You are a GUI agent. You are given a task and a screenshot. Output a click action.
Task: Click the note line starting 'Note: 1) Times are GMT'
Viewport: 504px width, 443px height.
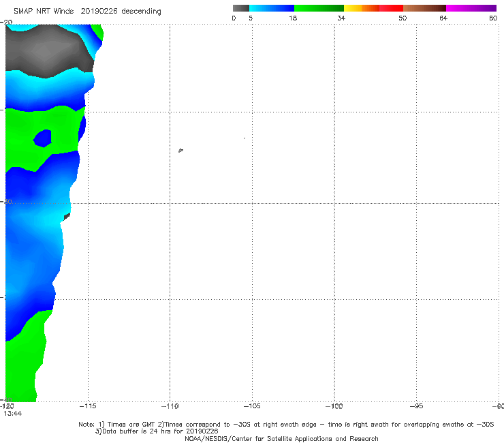[286, 425]
